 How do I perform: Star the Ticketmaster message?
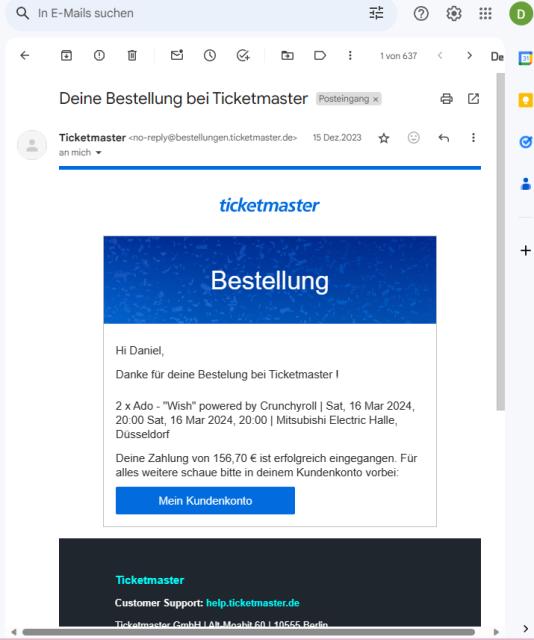coord(384,138)
